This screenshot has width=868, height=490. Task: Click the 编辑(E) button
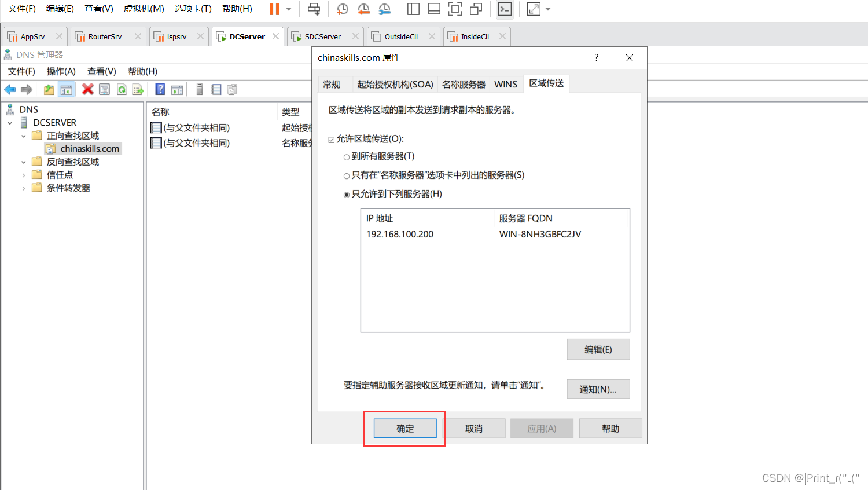(x=598, y=349)
